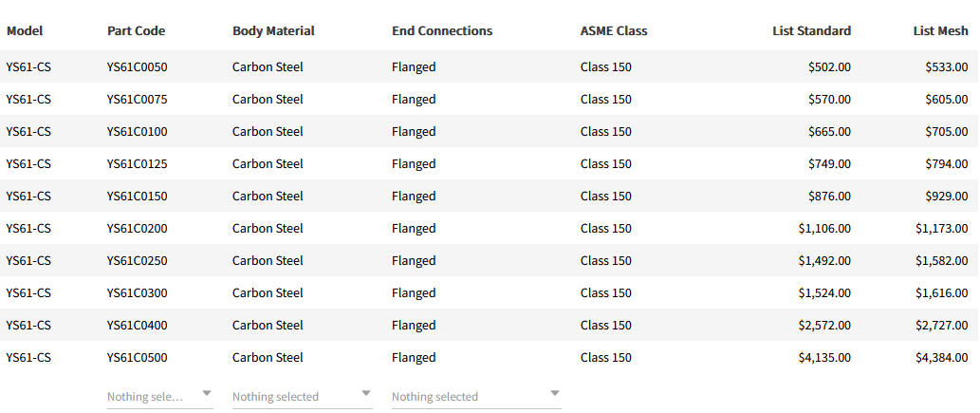Select Class 150 in the YS61C0300 row
Viewport: 980px width, 413px height.
pyautogui.click(x=605, y=293)
